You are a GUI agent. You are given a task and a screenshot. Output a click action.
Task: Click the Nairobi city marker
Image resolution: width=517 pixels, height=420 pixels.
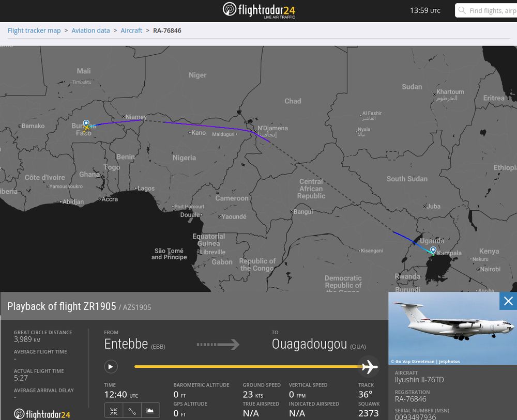(x=478, y=269)
